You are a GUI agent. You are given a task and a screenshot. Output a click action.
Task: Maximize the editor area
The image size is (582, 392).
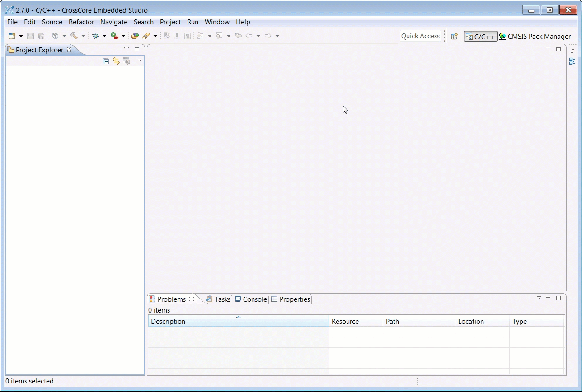click(559, 49)
